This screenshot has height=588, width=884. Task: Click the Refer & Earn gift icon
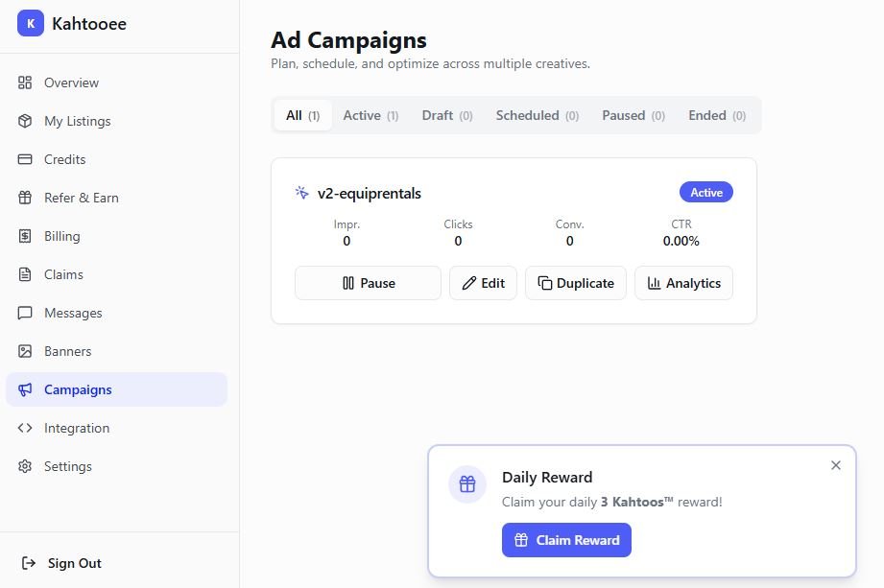tap(27, 198)
